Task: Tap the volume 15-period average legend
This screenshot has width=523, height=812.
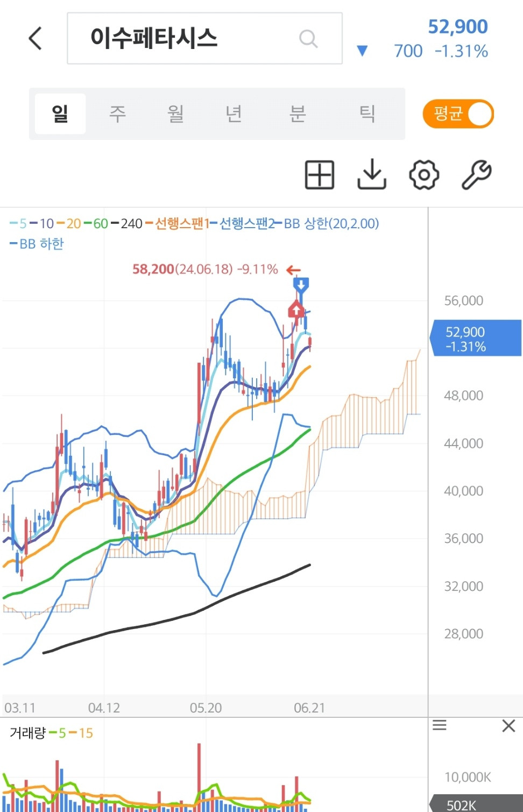Action: [x=81, y=733]
